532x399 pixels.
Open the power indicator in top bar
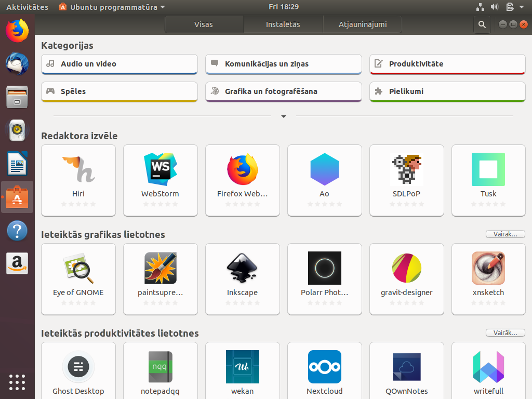510,7
